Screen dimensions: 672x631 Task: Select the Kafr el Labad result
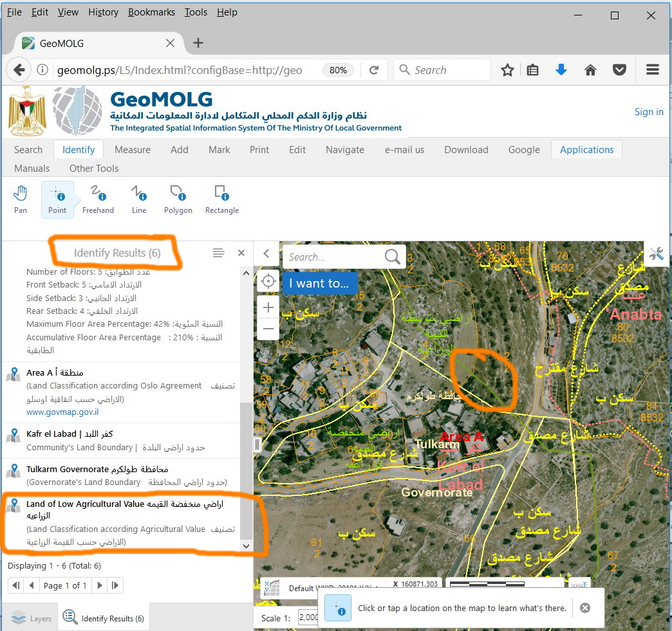[x=121, y=441]
